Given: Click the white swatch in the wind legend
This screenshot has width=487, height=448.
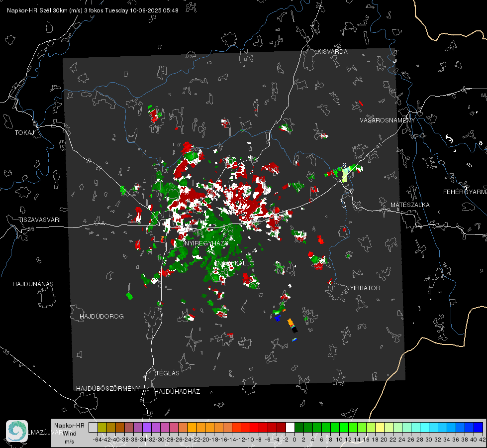Looking at the screenshot, I should click(290, 428).
